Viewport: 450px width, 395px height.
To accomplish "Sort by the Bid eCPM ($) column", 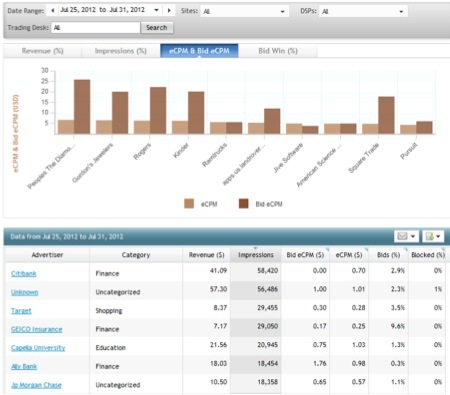I will click(x=305, y=255).
